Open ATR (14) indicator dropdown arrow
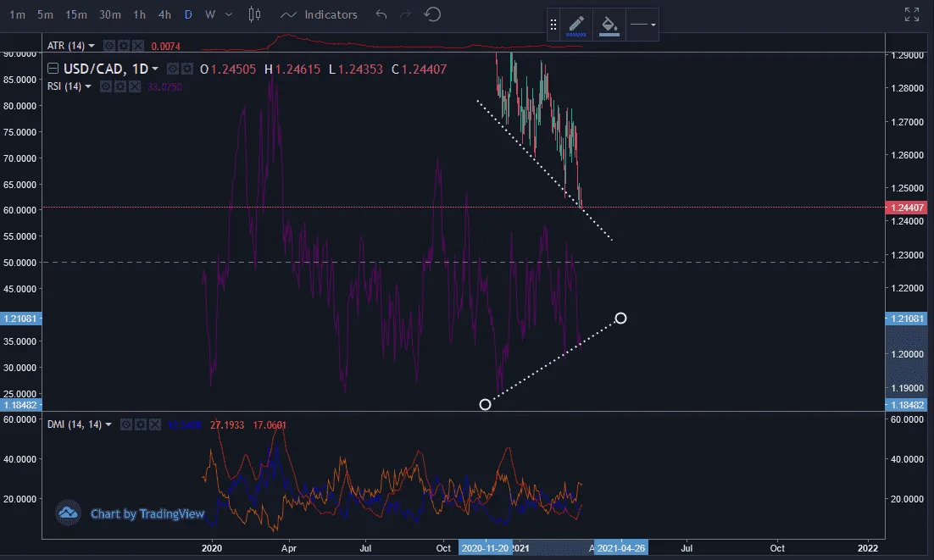 92,46
